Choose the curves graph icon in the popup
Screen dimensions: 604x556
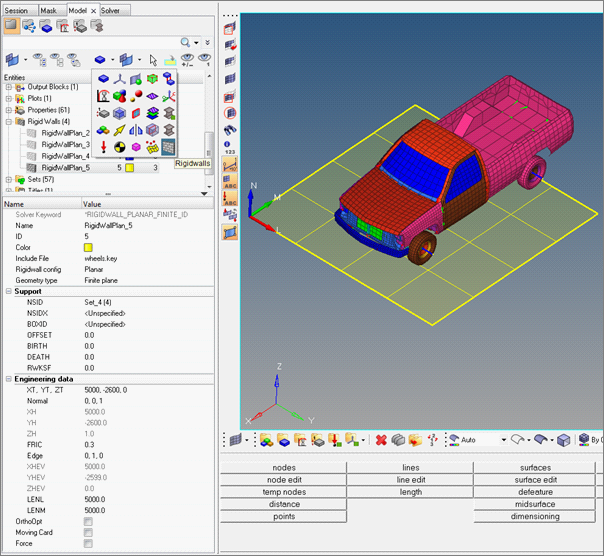point(103,96)
